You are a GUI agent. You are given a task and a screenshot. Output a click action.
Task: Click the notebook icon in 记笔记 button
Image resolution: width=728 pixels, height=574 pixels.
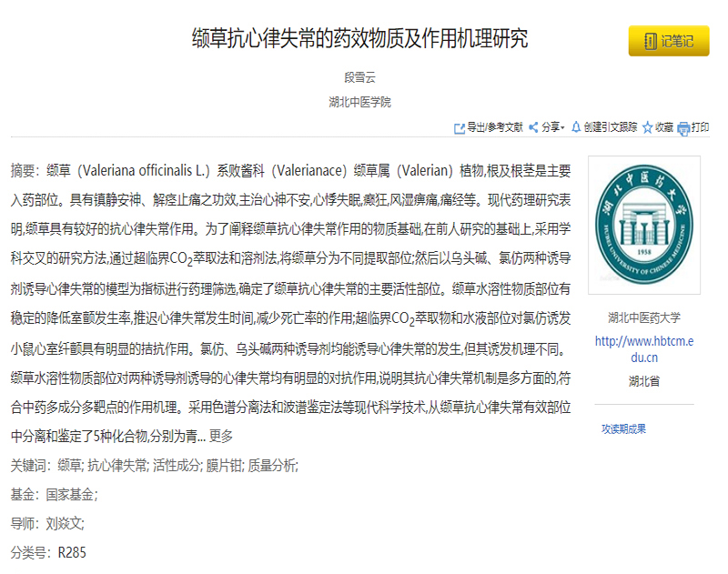point(650,41)
